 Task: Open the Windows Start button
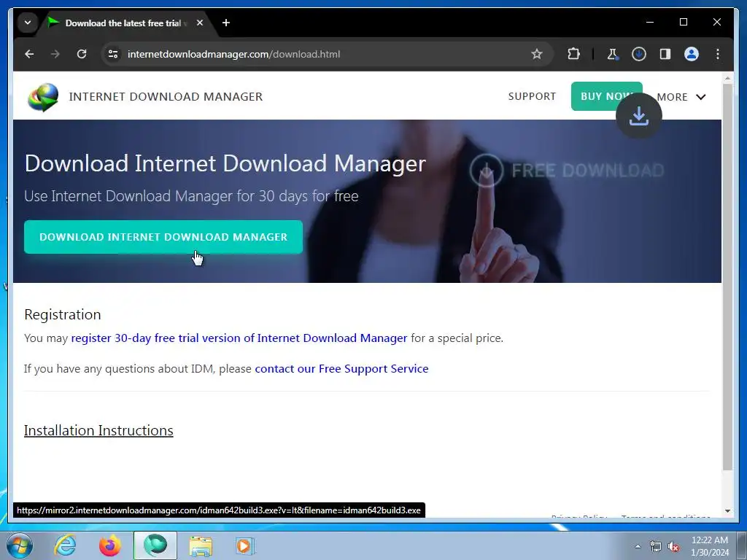click(x=19, y=545)
